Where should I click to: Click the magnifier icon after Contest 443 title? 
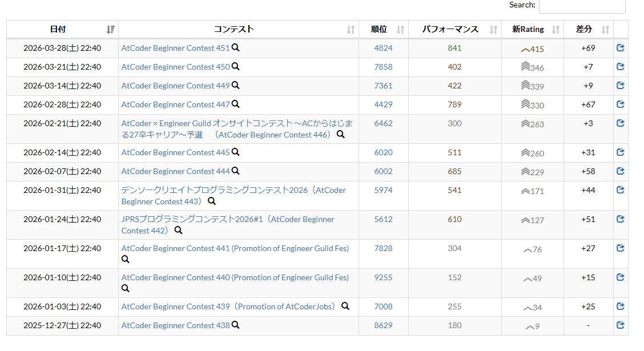[211, 201]
